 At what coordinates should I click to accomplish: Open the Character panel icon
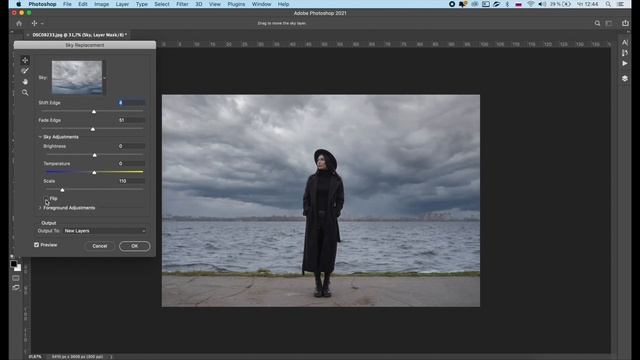[625, 42]
